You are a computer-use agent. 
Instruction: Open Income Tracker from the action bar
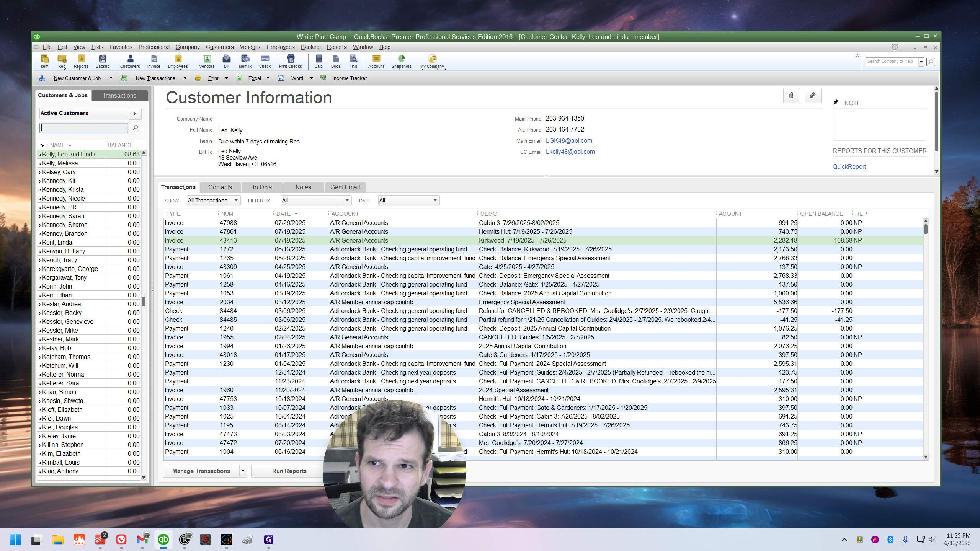point(350,78)
